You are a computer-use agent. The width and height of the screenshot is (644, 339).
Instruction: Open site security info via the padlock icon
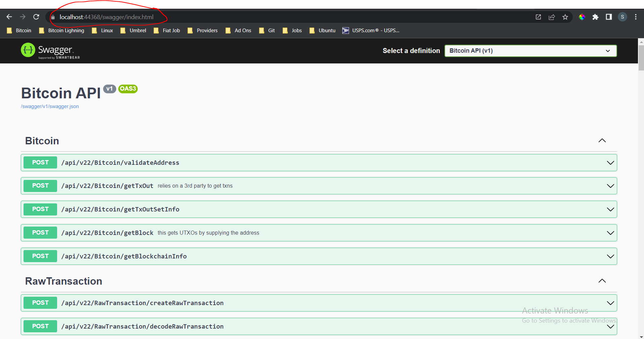point(53,17)
